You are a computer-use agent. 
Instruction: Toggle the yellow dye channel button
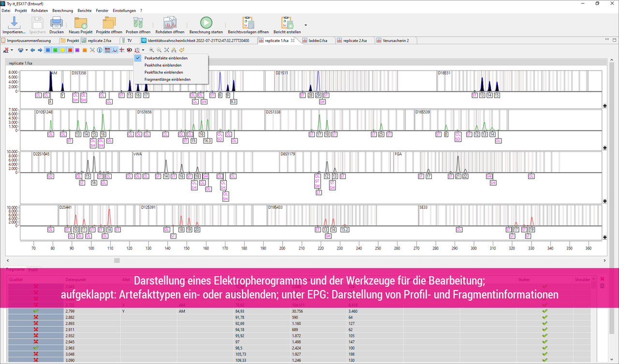[62, 50]
